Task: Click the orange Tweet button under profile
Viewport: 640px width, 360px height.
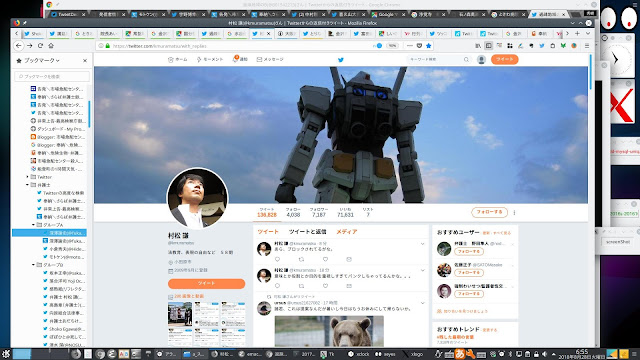Action: coord(207,283)
